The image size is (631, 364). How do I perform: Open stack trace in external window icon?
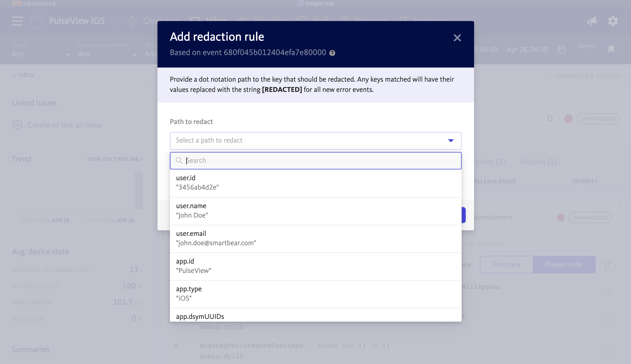coord(607,265)
